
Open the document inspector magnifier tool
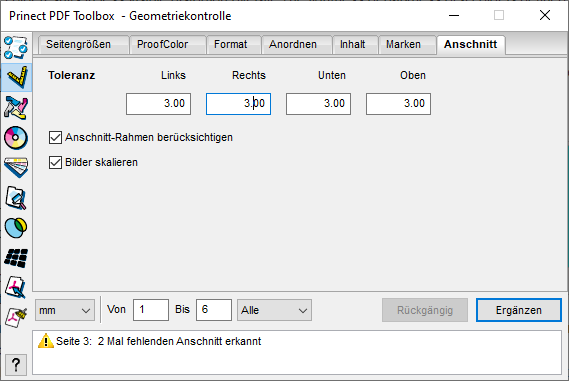pos(16,198)
